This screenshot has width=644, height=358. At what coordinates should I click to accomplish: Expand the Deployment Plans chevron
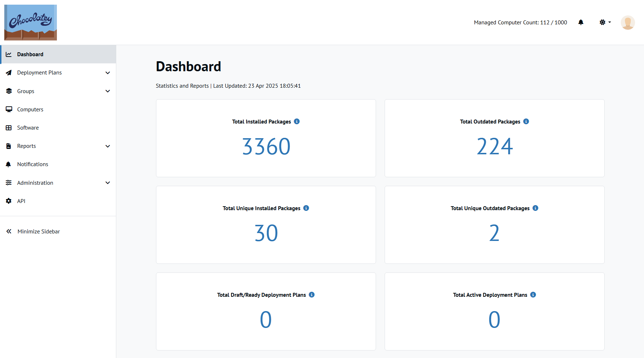(108, 73)
